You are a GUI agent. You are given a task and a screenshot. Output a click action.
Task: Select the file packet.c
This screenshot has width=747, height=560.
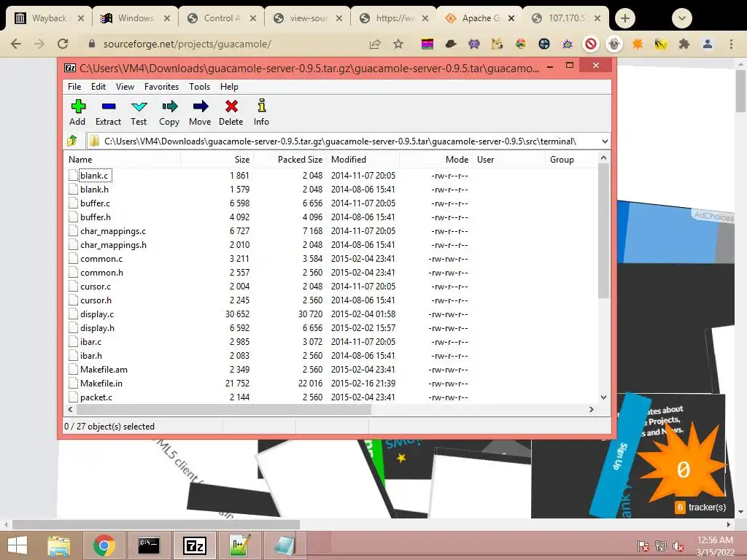(x=96, y=397)
